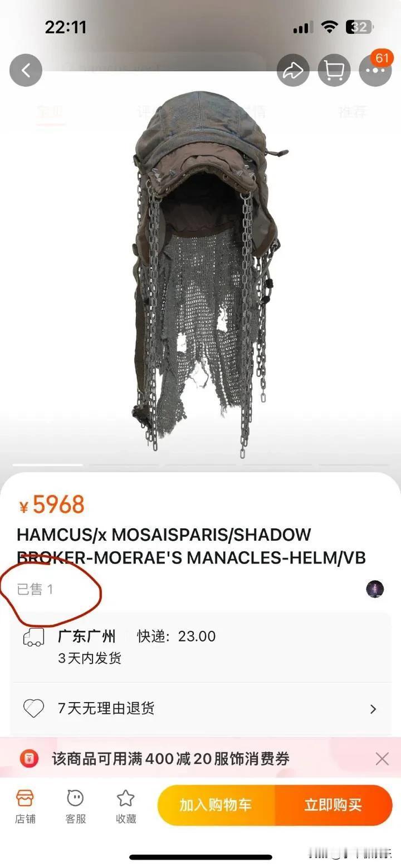
Task: Tap the red coupon envelope icon
Action: 29,758
